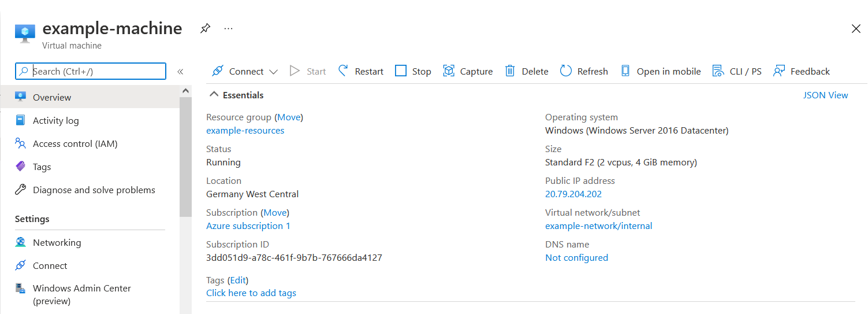Click the Overview monitor icon
The width and height of the screenshot is (868, 314).
coord(21,97)
